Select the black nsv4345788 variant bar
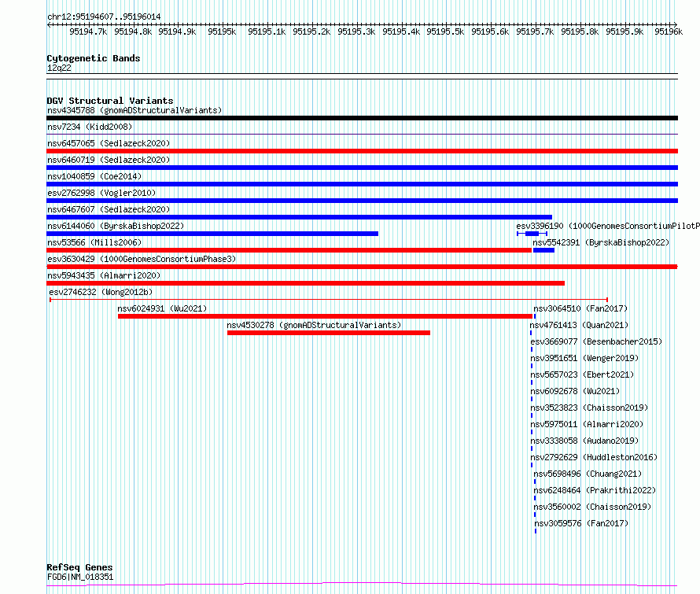This screenshot has height=594, width=700. [362, 118]
